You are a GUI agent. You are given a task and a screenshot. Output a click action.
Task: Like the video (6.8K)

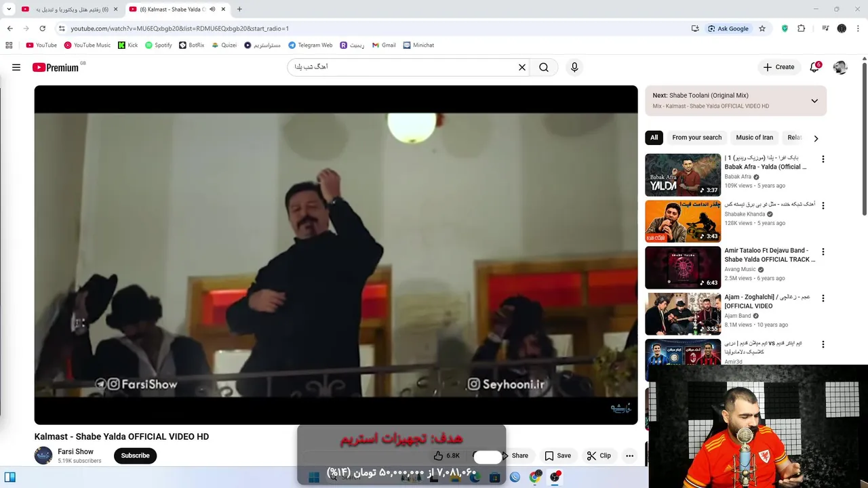pos(447,455)
